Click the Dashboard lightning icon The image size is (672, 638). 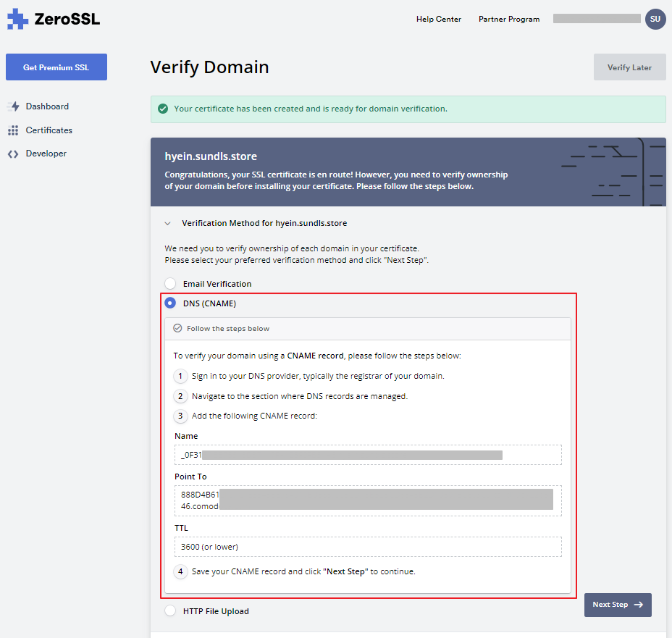[13, 106]
